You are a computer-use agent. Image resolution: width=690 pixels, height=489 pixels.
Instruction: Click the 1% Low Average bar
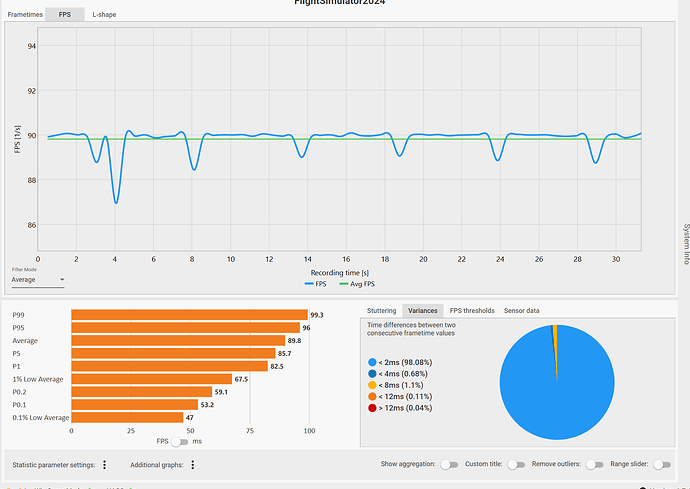(151, 379)
